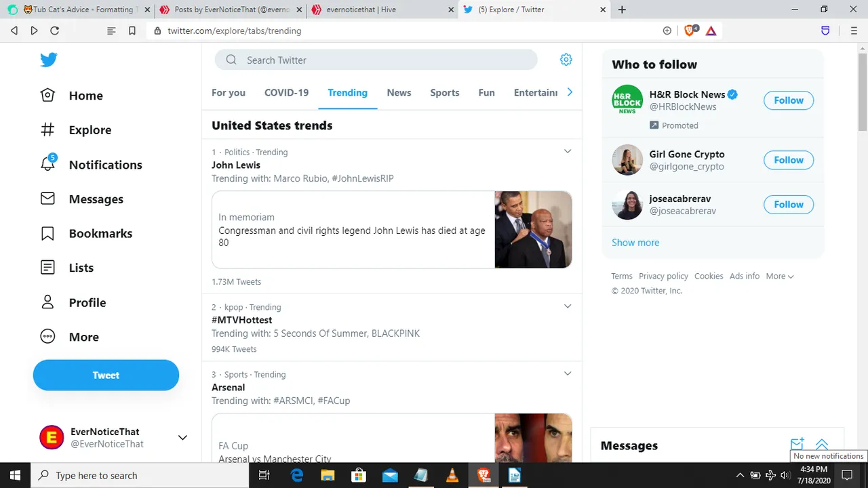Expand options for #MTVHottest trend
This screenshot has height=488, width=868.
568,306
